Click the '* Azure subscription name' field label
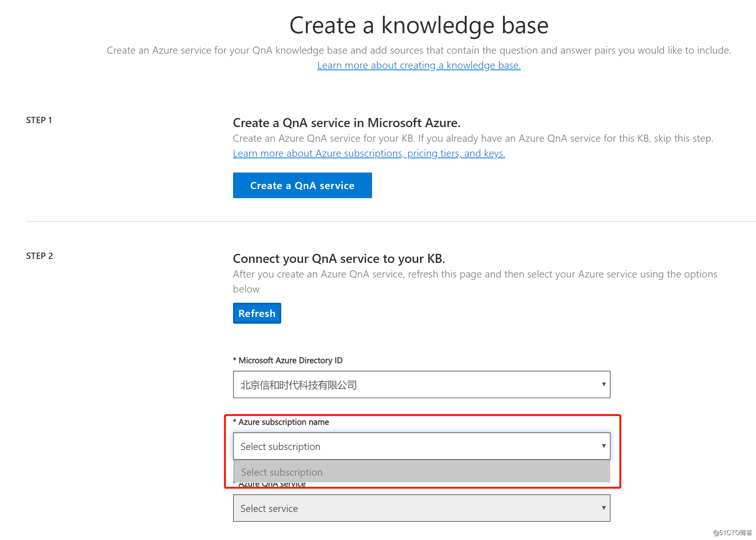The image size is (756, 540). [x=281, y=422]
